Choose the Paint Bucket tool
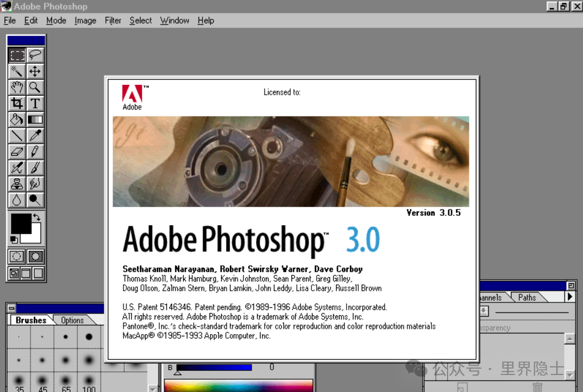 coord(17,120)
